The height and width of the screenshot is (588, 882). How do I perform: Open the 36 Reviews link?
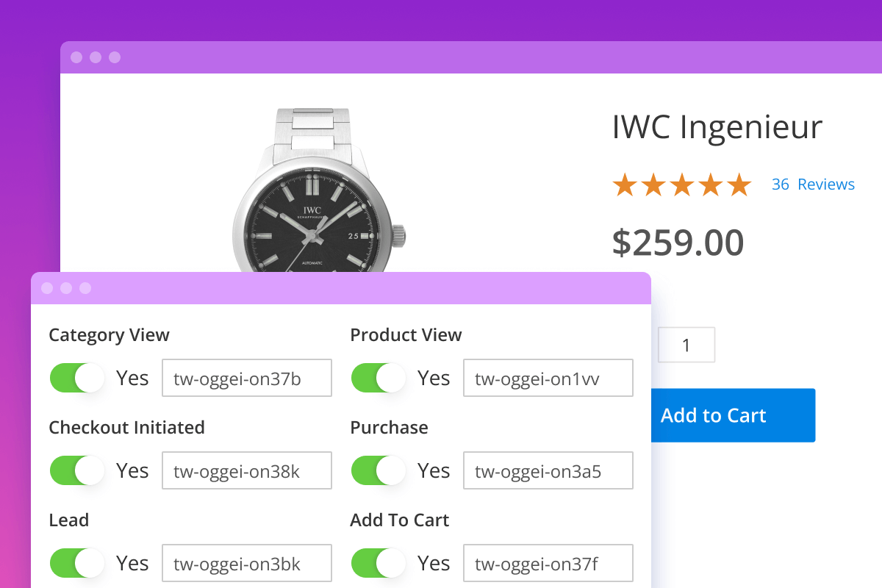(813, 184)
